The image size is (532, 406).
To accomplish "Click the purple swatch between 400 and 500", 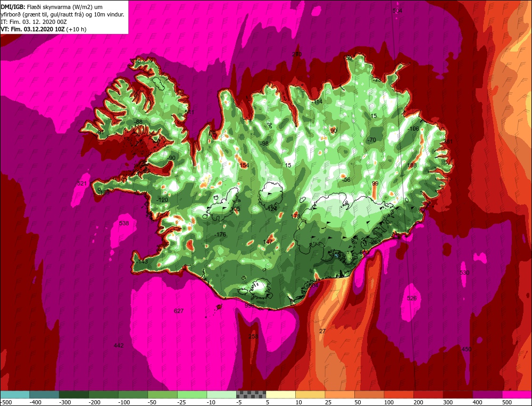I will coord(487,394).
